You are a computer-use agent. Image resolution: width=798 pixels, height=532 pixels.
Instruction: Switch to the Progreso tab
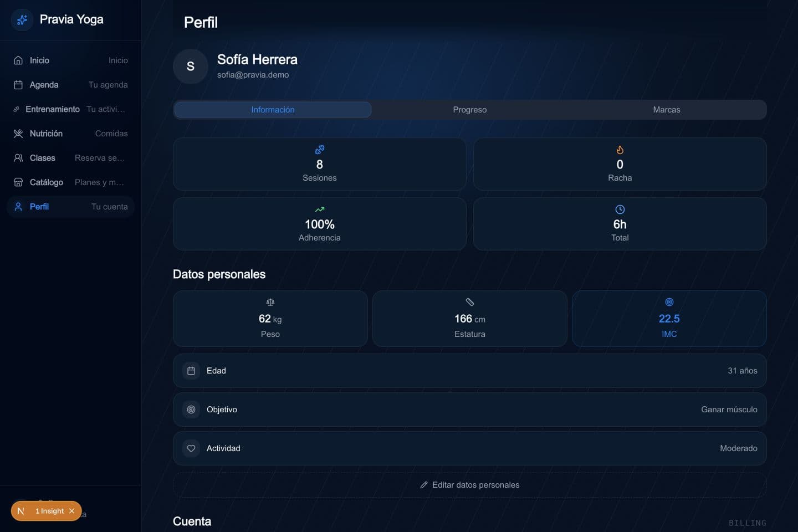tap(470, 110)
